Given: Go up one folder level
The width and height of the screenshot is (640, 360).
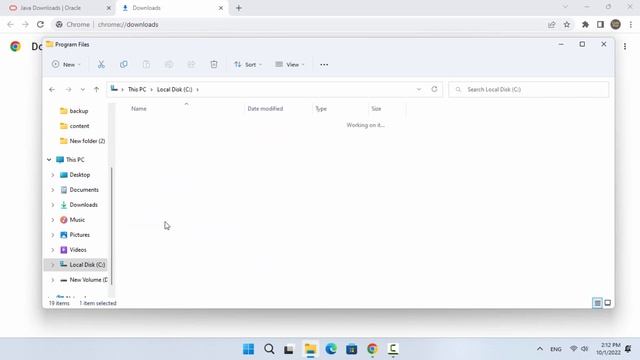Looking at the screenshot, I should pyautogui.click(x=96, y=89).
